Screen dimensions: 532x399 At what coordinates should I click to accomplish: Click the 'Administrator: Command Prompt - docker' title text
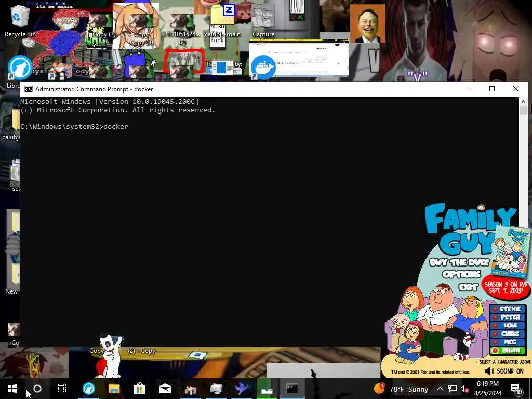[94, 89]
